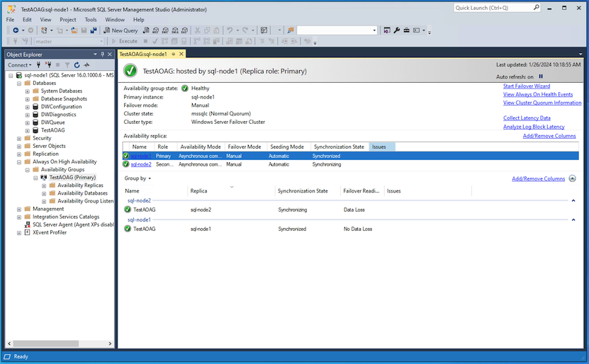Image resolution: width=589 pixels, height=364 pixels.
Task: Pause the auto refresh
Action: [541, 76]
